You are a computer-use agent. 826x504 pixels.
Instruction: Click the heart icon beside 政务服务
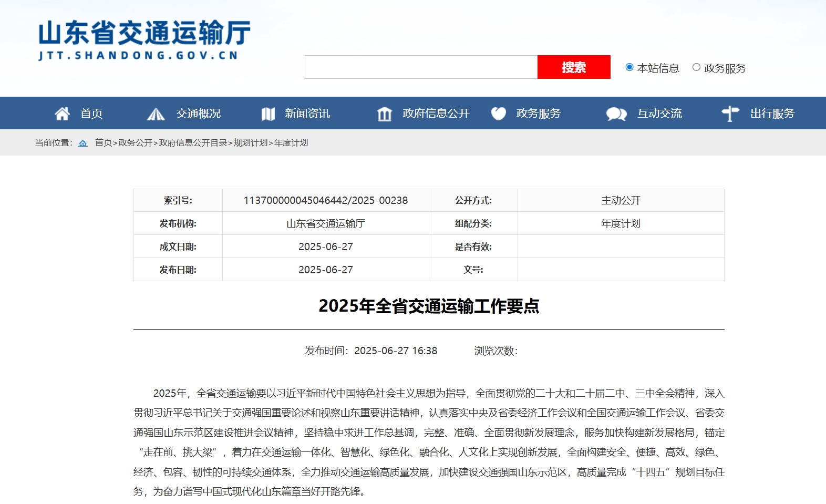[498, 114]
